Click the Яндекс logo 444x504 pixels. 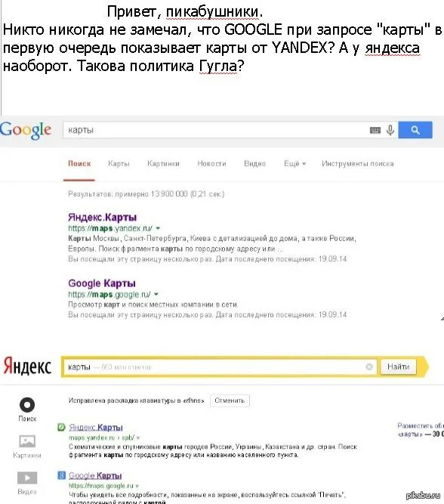click(x=27, y=366)
